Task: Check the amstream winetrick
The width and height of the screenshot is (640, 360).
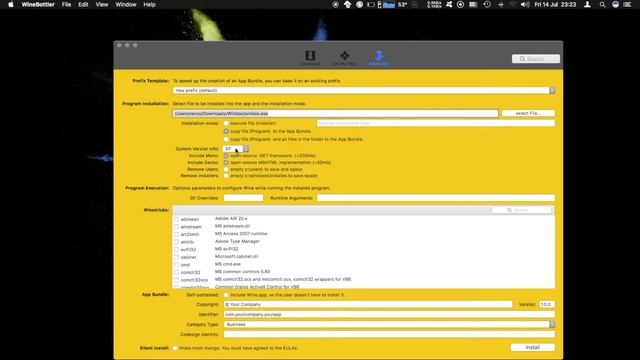Action: point(177,227)
